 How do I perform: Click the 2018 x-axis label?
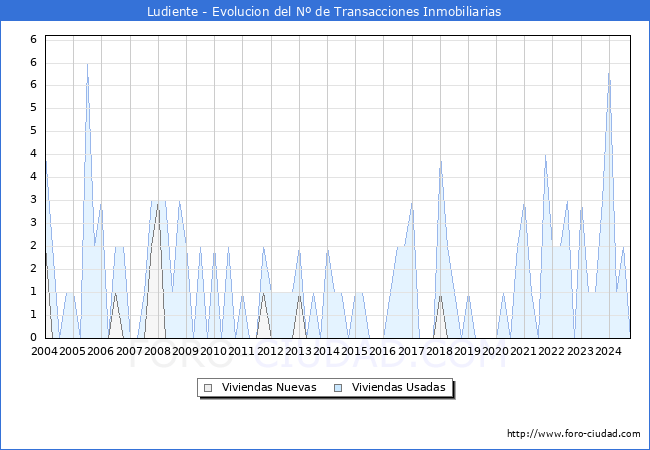click(439, 351)
